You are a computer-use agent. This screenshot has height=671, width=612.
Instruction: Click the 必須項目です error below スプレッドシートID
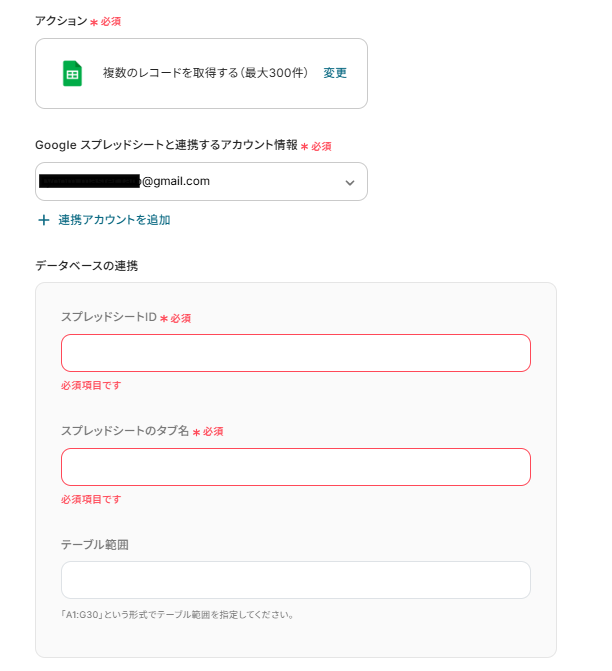click(91, 385)
